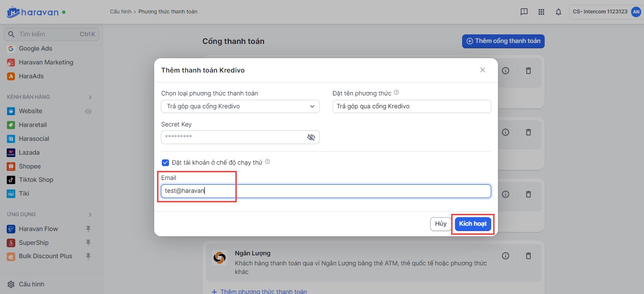Expand the KÊNH BÁN HÀNG section

90,97
